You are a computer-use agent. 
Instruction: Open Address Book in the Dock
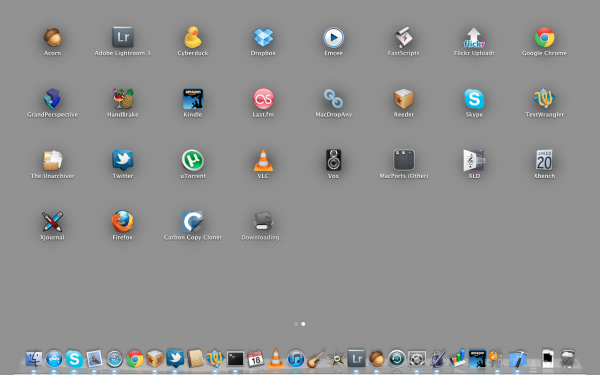pos(195,359)
